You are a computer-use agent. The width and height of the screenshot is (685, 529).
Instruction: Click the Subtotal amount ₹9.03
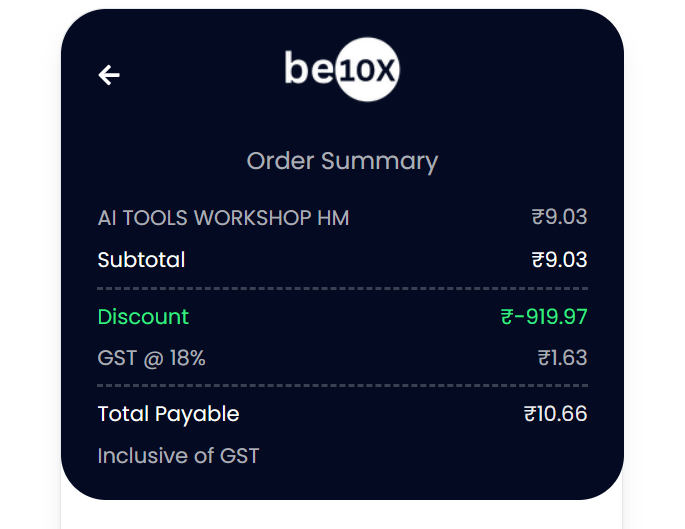559,259
